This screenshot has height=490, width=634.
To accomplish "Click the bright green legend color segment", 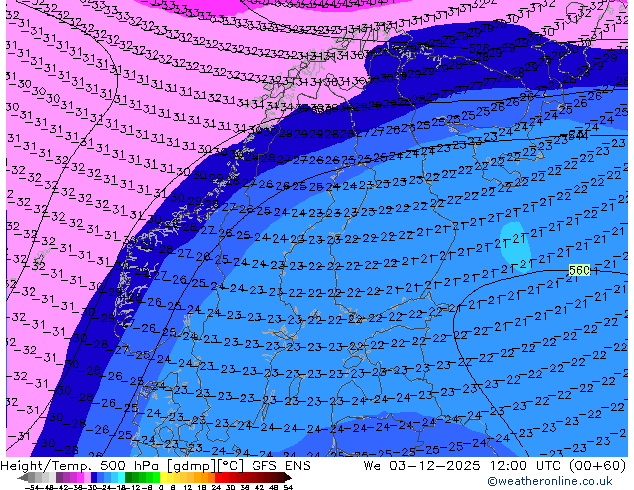I will pos(156,477).
